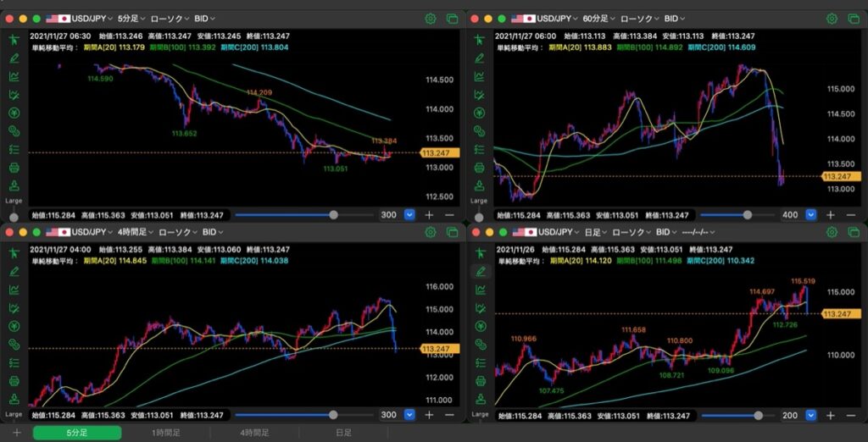Open BID dropdown in 5分足 window
Viewport: 868px width, 442px height.
click(x=205, y=19)
